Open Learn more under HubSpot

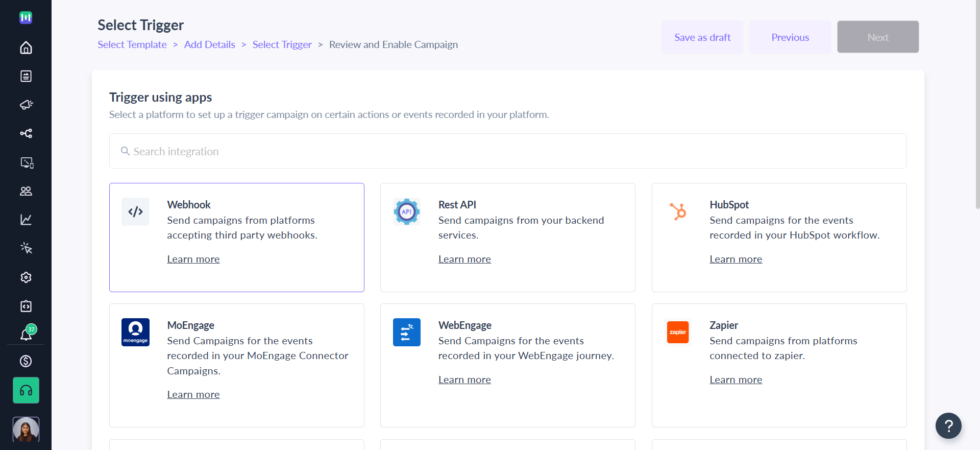tap(736, 259)
